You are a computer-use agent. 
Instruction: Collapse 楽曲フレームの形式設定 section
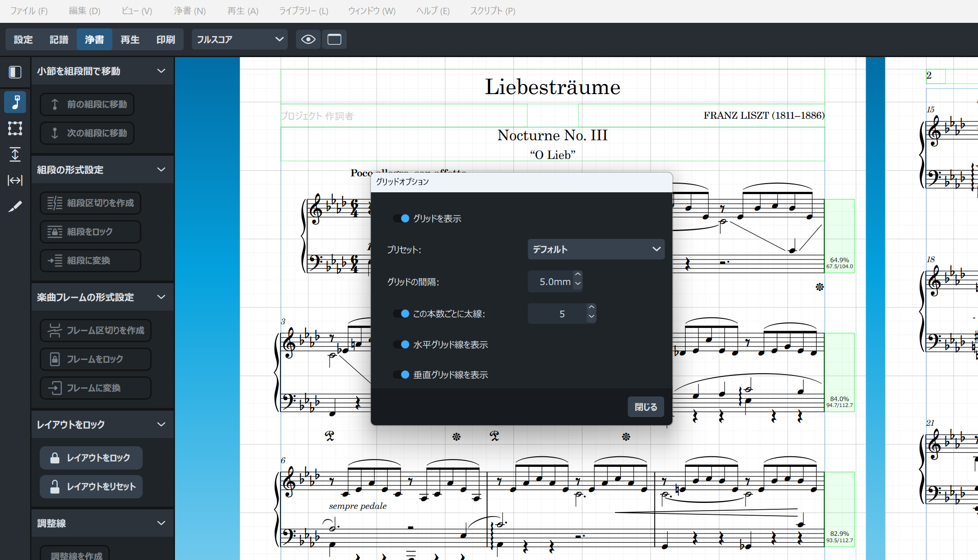pos(161,297)
